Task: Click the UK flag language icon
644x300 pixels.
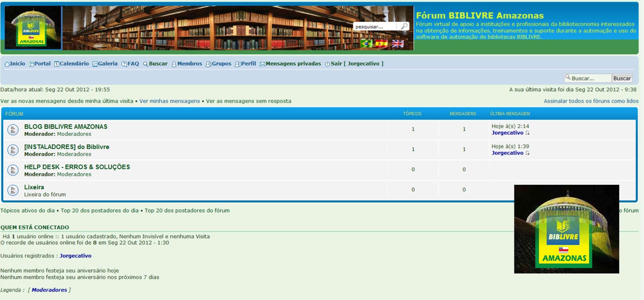Action: click(x=398, y=43)
